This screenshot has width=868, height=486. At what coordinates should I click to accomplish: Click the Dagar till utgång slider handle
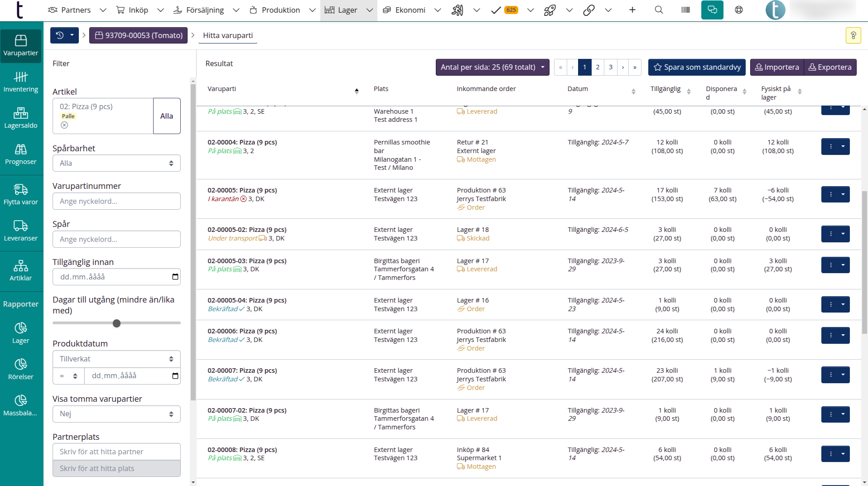[116, 323]
